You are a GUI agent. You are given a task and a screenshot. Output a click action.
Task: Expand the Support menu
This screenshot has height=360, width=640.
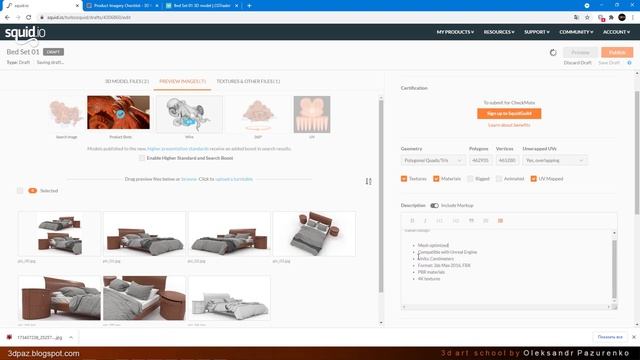pyautogui.click(x=537, y=32)
